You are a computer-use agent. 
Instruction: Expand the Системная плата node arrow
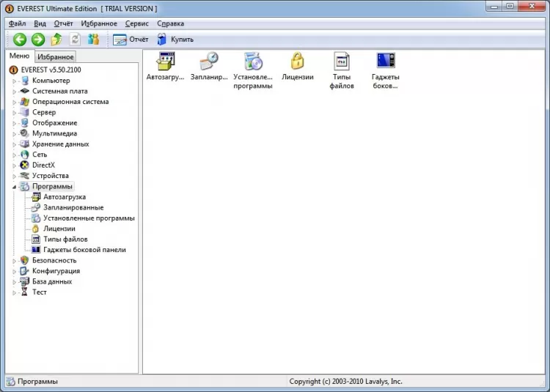pyautogui.click(x=15, y=92)
